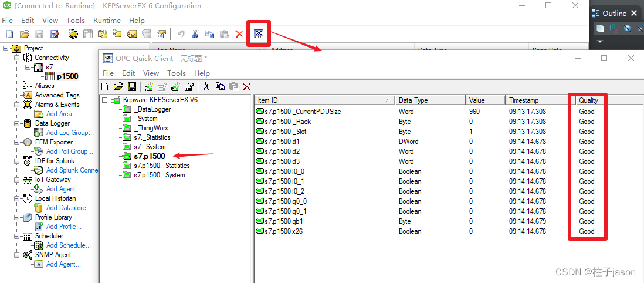Click New document icon in Quick Client toolbar
This screenshot has width=644, height=283.
(105, 86)
